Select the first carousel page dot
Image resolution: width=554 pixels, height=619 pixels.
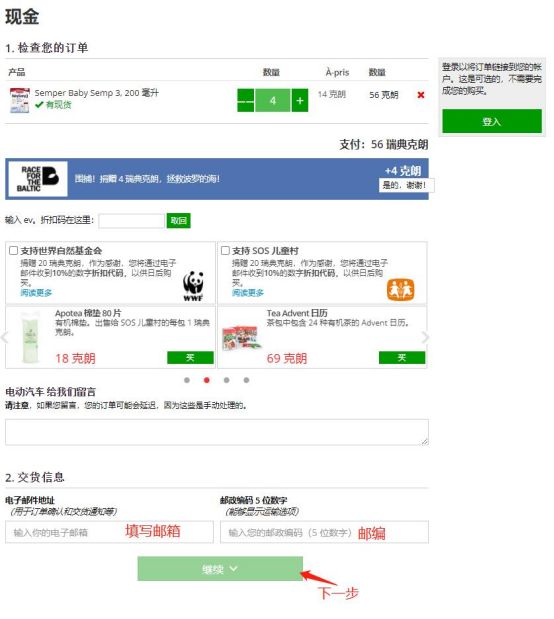pos(187,380)
